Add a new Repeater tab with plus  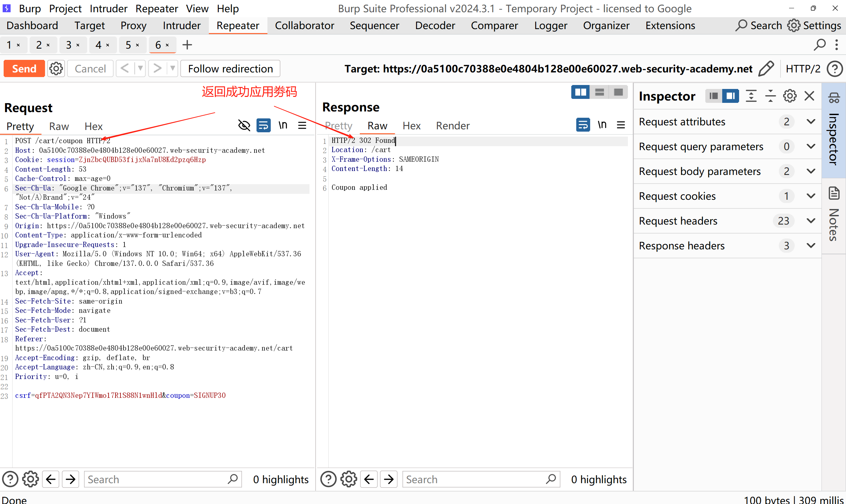[187, 45]
